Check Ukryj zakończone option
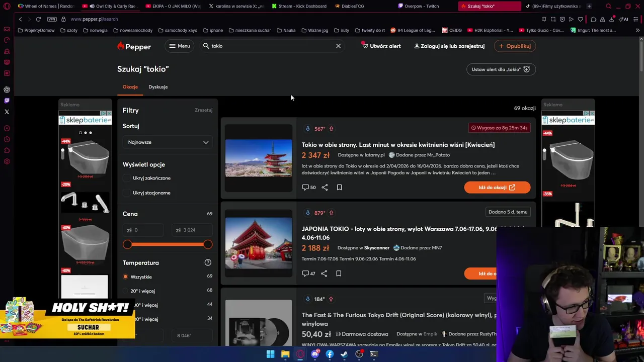 click(x=126, y=178)
